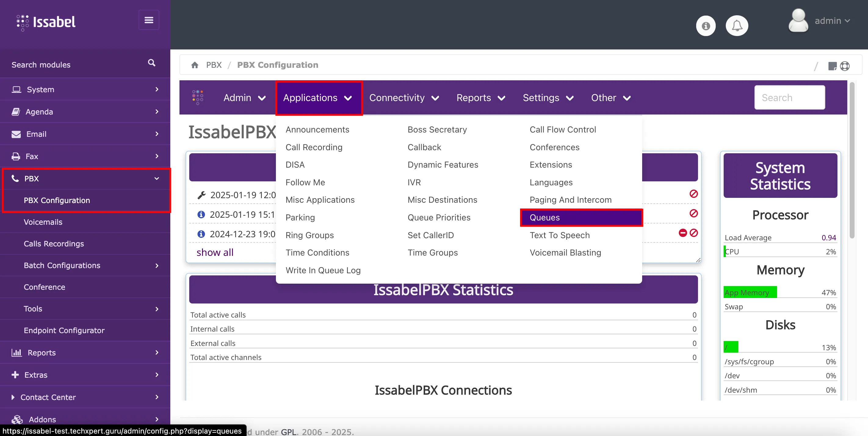Click the red disable icon next to second entry
The width and height of the screenshot is (868, 436).
tap(694, 213)
